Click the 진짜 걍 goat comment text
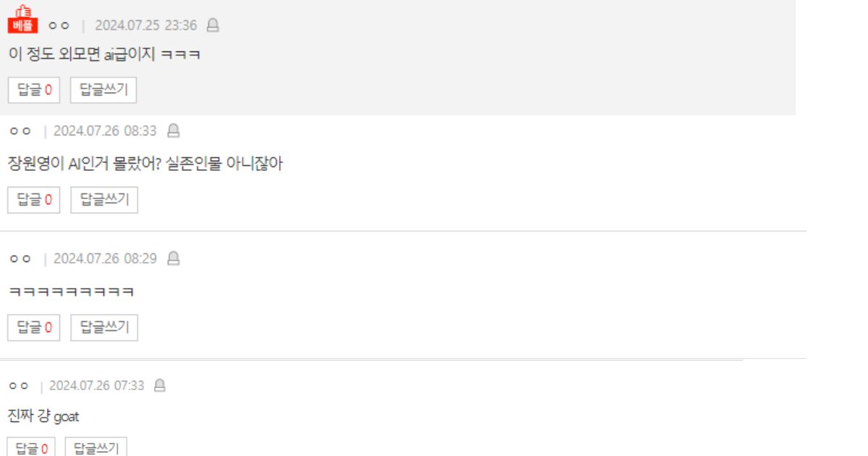This screenshot has height=456, width=868. click(43, 416)
